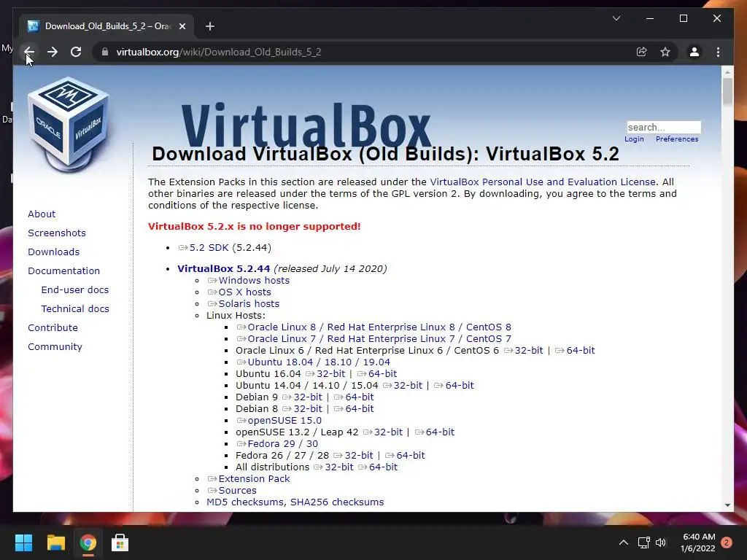Screen dimensions: 747x560
Task: Open Community in the sidebar
Action: (55, 346)
